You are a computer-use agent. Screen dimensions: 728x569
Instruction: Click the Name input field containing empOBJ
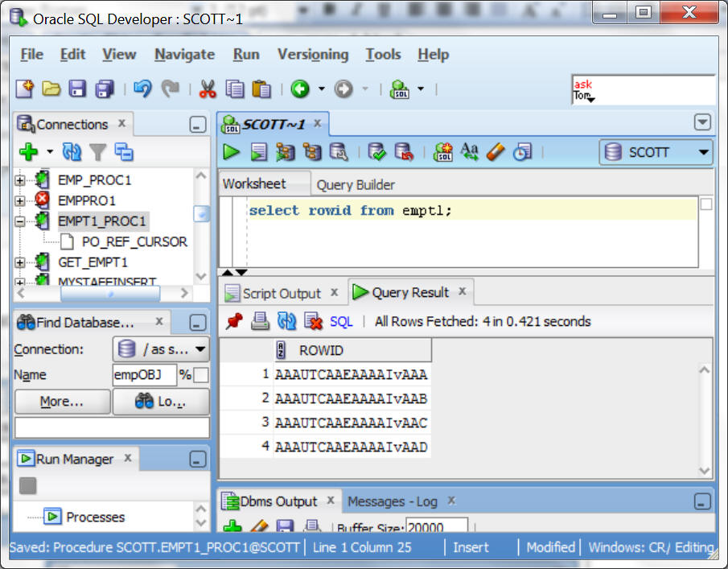pos(144,375)
